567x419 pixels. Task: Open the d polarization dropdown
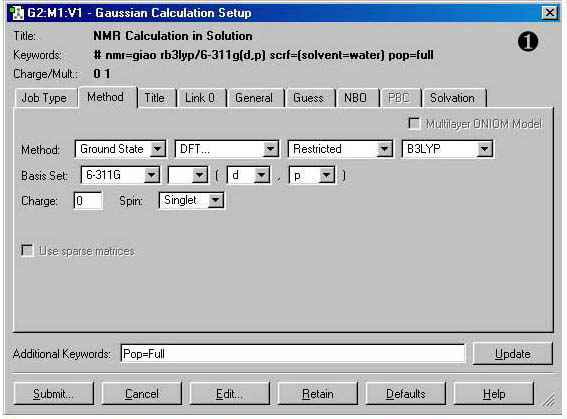click(x=248, y=175)
